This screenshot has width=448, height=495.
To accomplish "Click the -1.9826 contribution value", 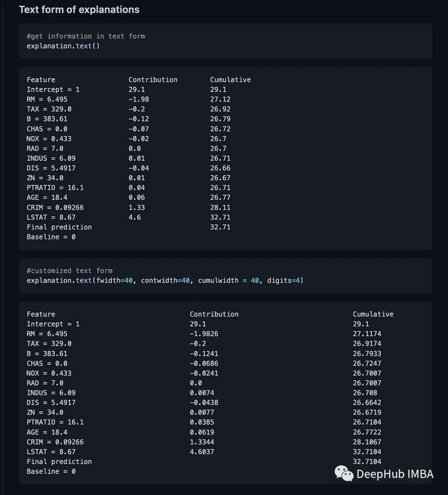I will coord(204,334).
